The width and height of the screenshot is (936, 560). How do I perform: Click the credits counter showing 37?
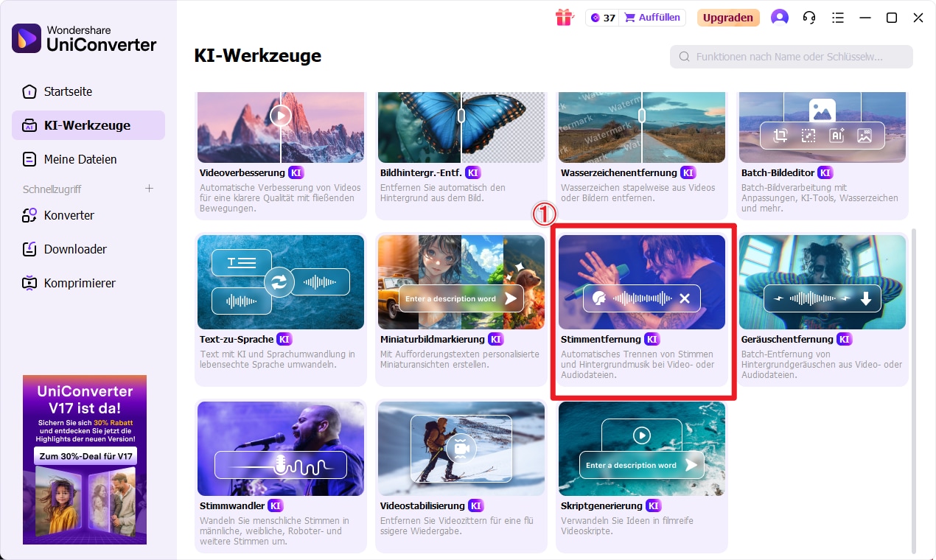click(x=602, y=18)
